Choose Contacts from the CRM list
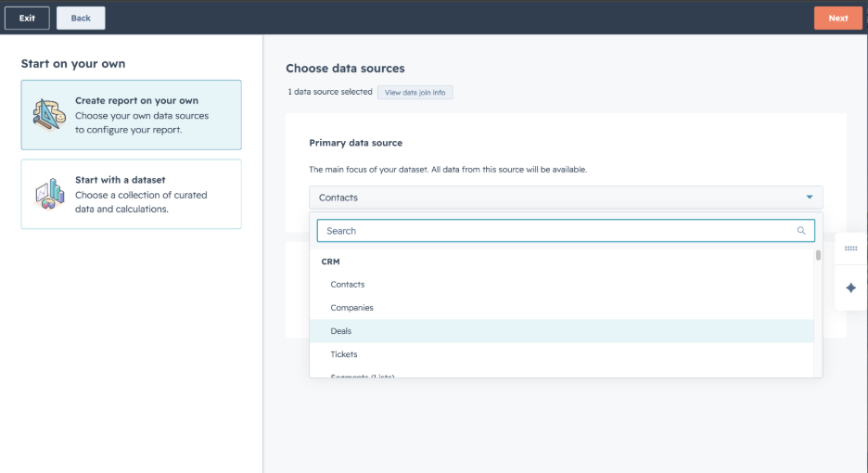 (x=561, y=284)
